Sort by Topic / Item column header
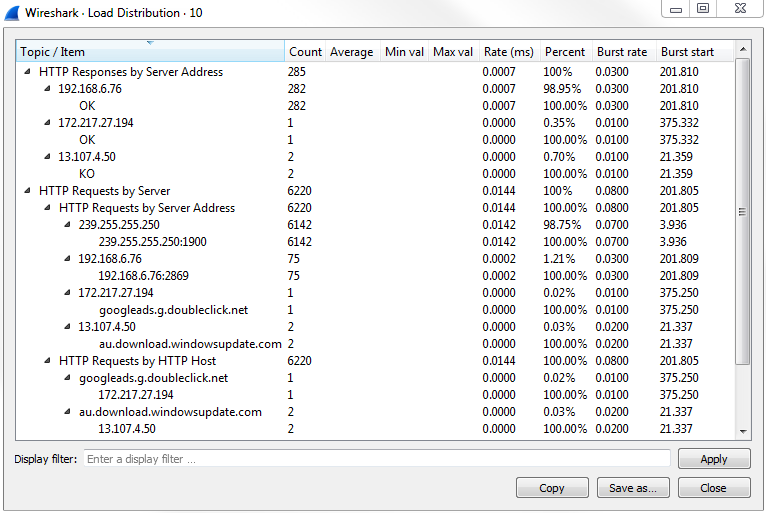Screen dimensions: 766x513 [x=150, y=51]
